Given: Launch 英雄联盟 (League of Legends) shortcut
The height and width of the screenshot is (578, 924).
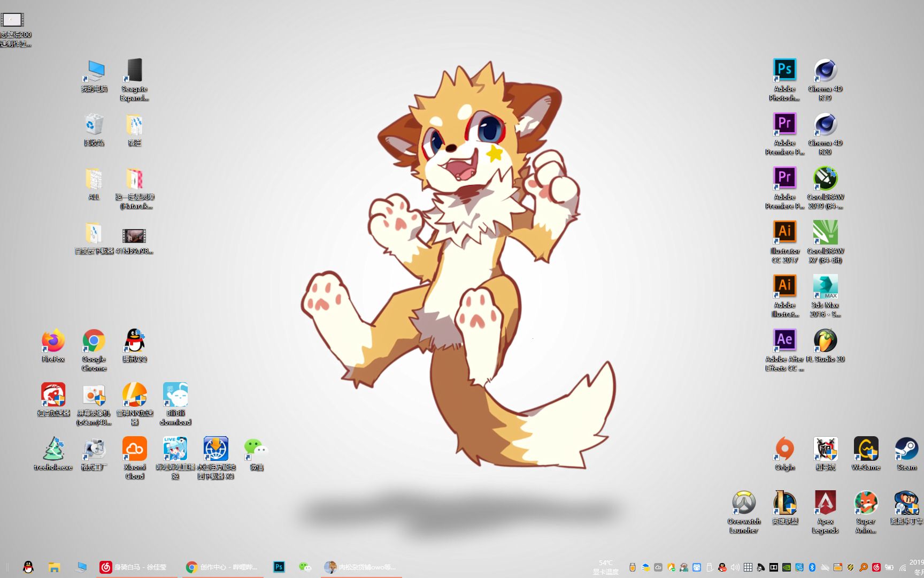Looking at the screenshot, I should (784, 508).
